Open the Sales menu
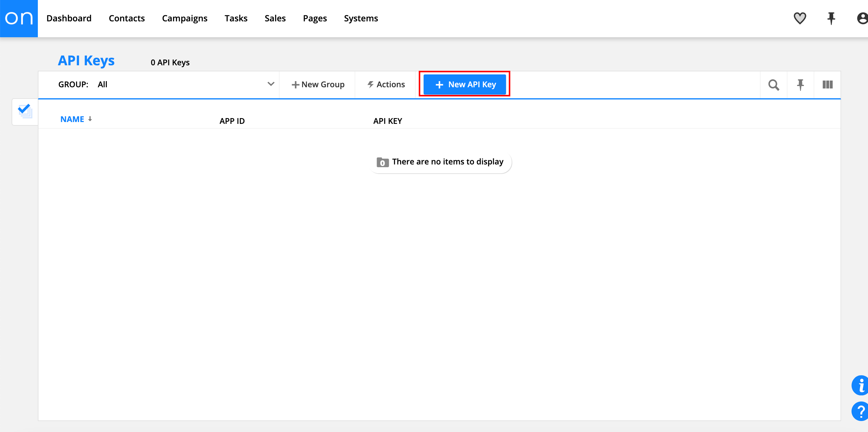This screenshot has width=868, height=432. [275, 18]
